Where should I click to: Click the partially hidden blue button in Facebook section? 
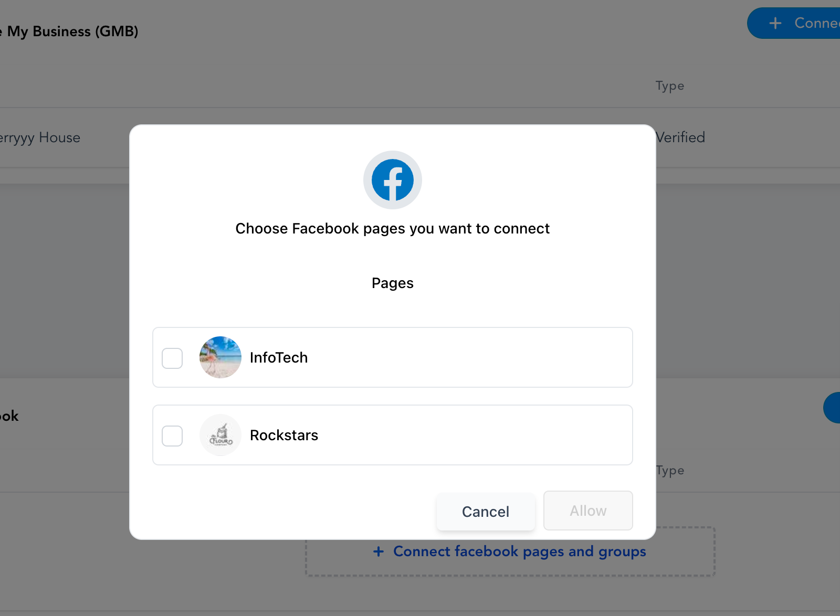832,408
